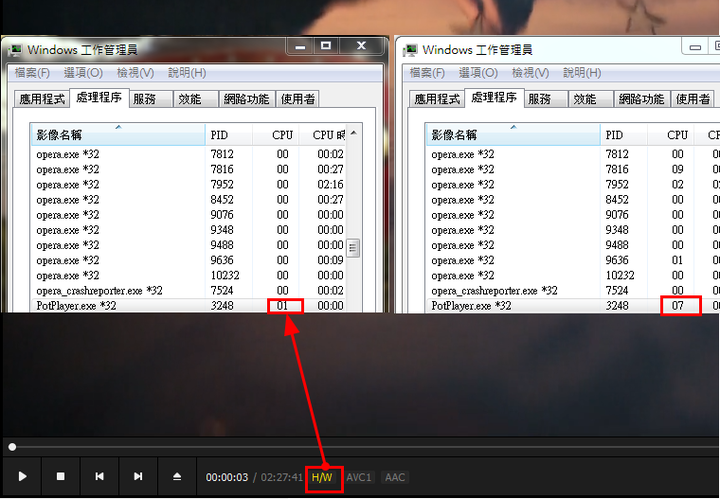Switch to 應用程式 tab in left Task Manager
This screenshot has height=499, width=720.
[x=42, y=99]
